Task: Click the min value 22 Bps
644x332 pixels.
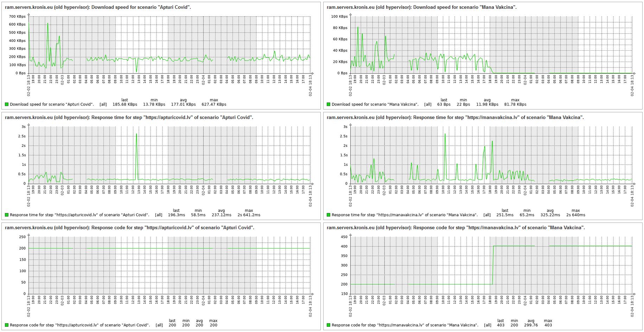Action: tap(463, 104)
